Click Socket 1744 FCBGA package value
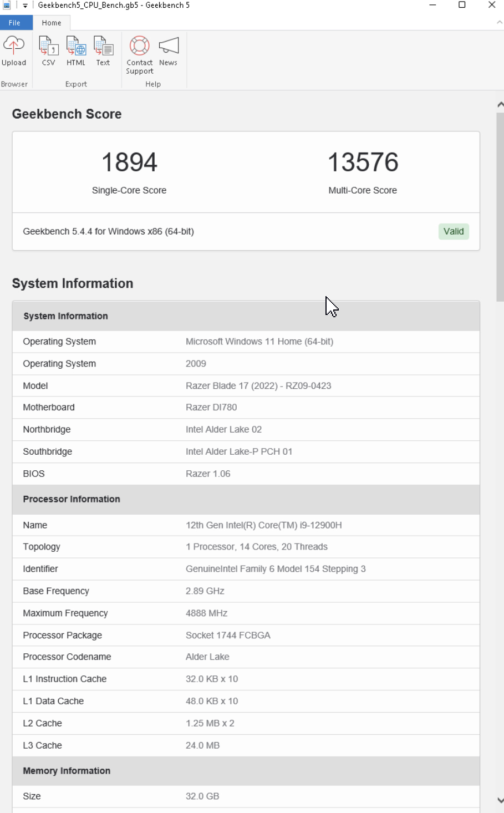Viewport: 504px width, 813px height. pyautogui.click(x=228, y=636)
